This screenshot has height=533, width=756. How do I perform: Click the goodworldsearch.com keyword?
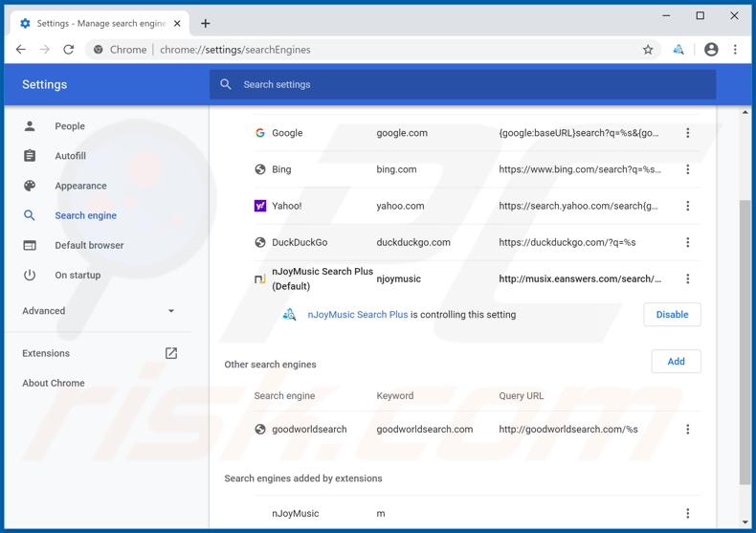(x=424, y=429)
